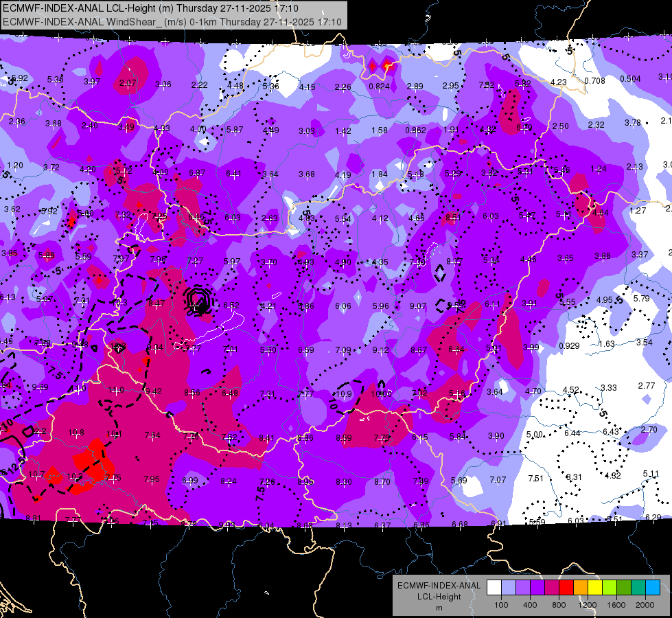672x618 pixels.
Task: Click the wind shear value 6.99
Action: [190, 481]
